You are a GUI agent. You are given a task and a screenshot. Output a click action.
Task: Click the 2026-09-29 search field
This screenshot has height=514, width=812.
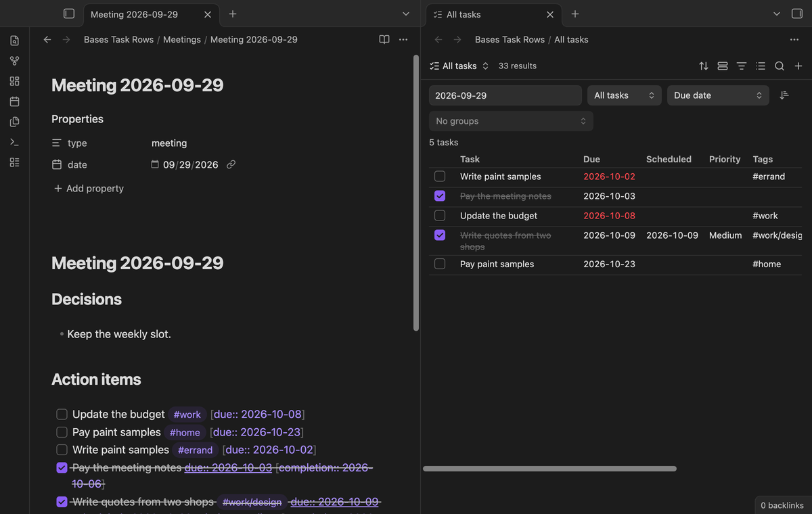coord(505,95)
